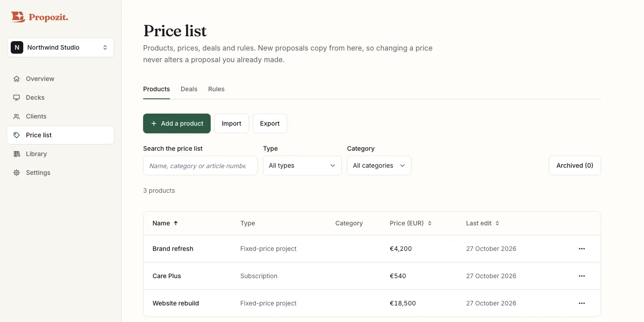Screen dimensions: 644x322
Task: Click the Price list tag icon
Action: pyautogui.click(x=17, y=135)
